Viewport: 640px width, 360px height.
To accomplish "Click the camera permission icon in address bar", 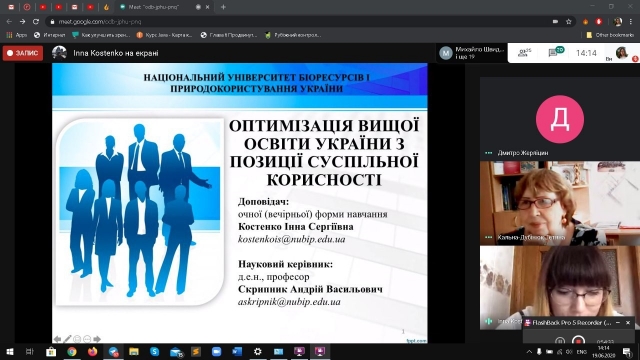I will pyautogui.click(x=555, y=22).
